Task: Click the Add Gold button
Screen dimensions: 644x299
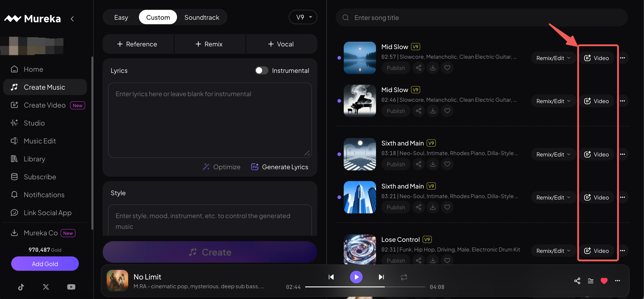Action: [45, 264]
